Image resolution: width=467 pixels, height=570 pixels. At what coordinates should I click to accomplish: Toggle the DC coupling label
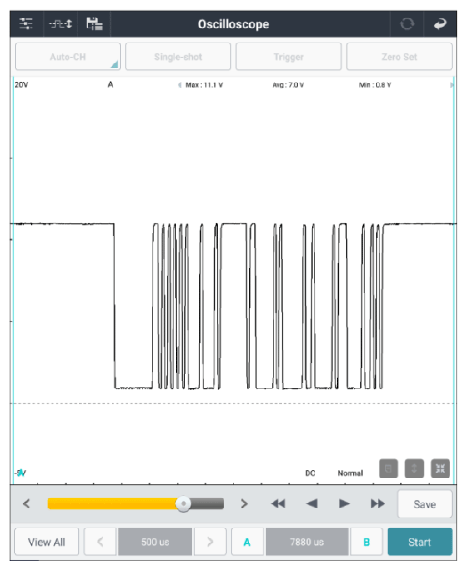click(x=310, y=473)
